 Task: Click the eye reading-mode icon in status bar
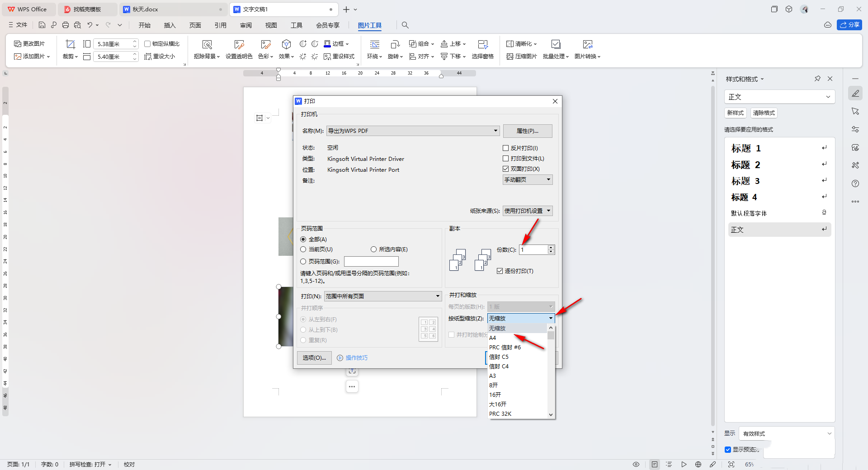tap(636, 464)
